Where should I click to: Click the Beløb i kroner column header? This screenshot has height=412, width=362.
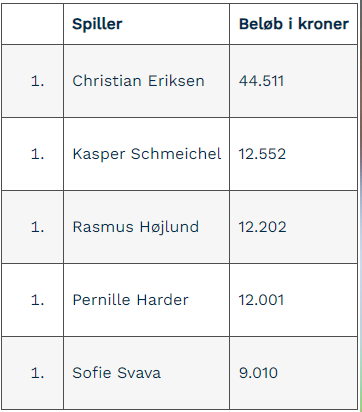[293, 24]
